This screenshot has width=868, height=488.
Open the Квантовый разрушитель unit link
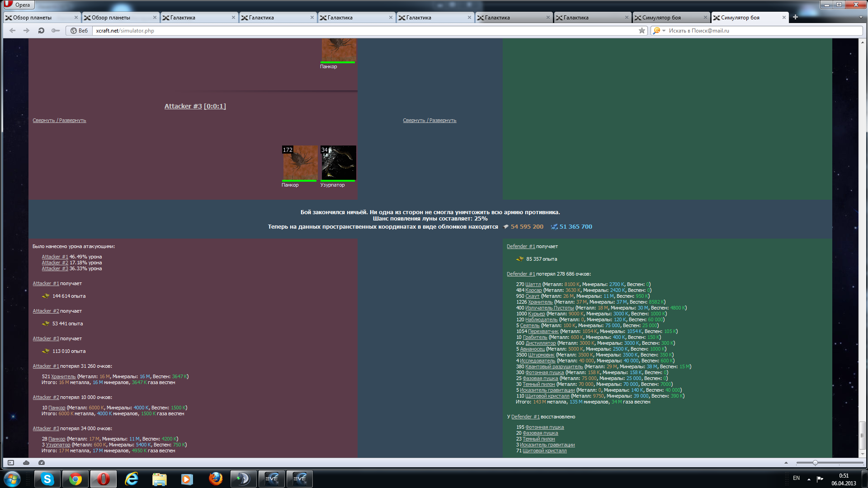(554, 366)
